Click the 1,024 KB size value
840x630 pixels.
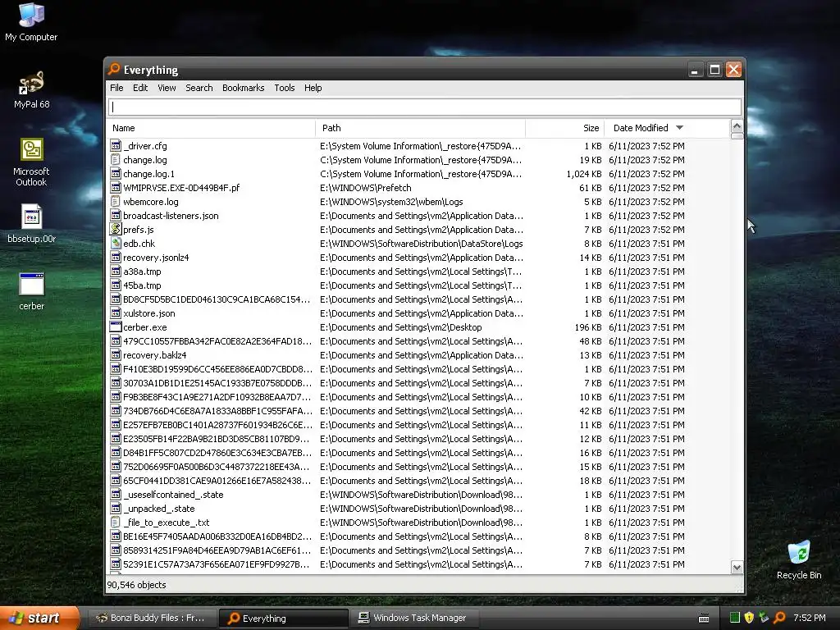[584, 174]
